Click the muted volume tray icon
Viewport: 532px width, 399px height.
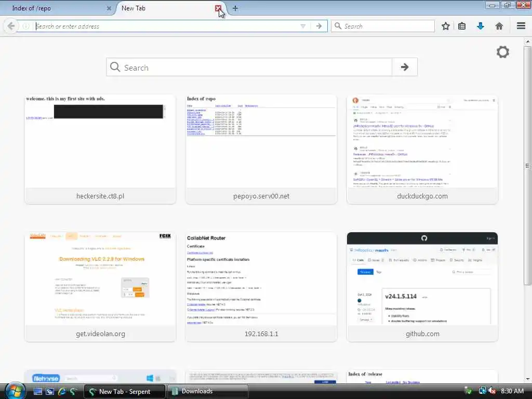pyautogui.click(x=491, y=391)
